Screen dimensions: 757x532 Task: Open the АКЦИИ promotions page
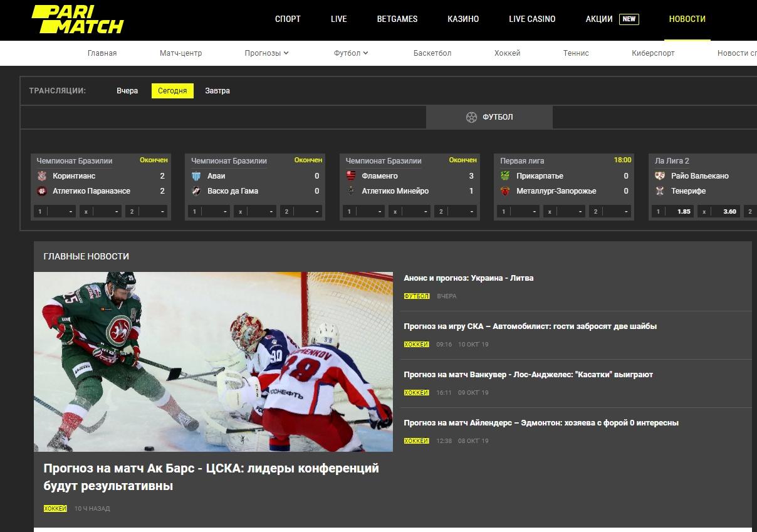599,19
